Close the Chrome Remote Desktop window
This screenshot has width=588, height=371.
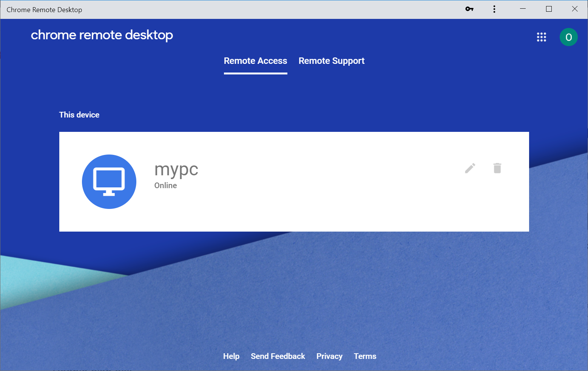[x=575, y=9]
